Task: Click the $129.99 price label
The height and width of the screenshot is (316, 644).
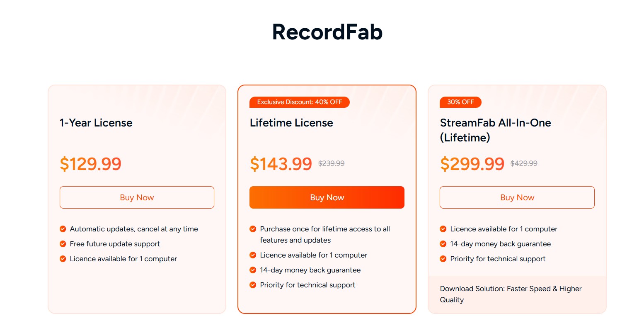Action: pyautogui.click(x=90, y=164)
